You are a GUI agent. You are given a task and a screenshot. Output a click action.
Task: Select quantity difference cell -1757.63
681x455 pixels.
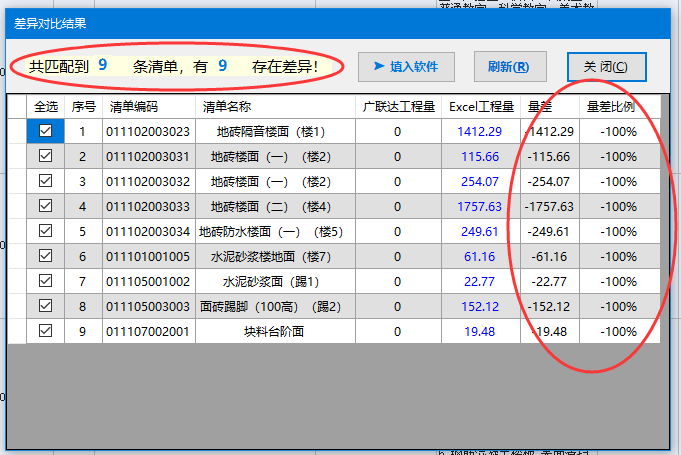pyautogui.click(x=549, y=206)
